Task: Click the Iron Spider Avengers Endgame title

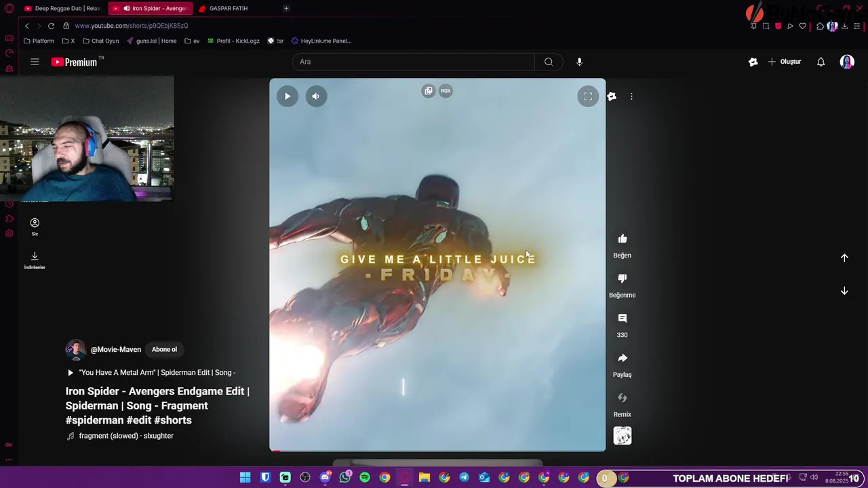Action: pos(157,405)
